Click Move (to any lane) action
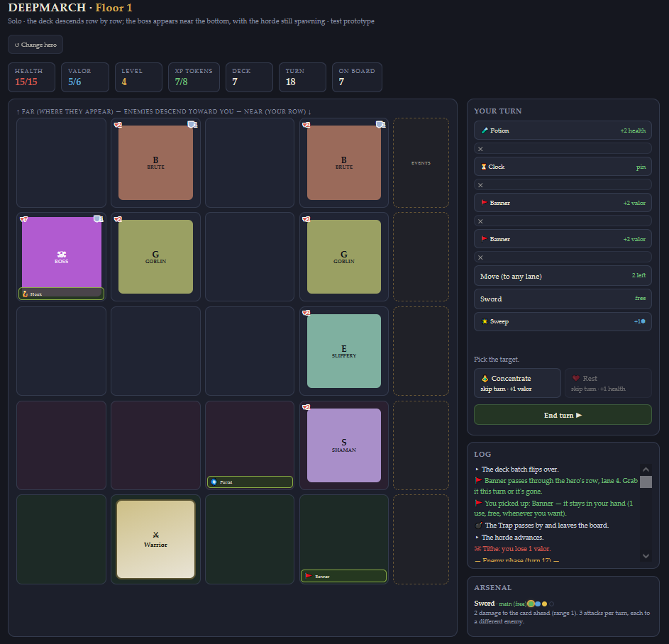 563,277
